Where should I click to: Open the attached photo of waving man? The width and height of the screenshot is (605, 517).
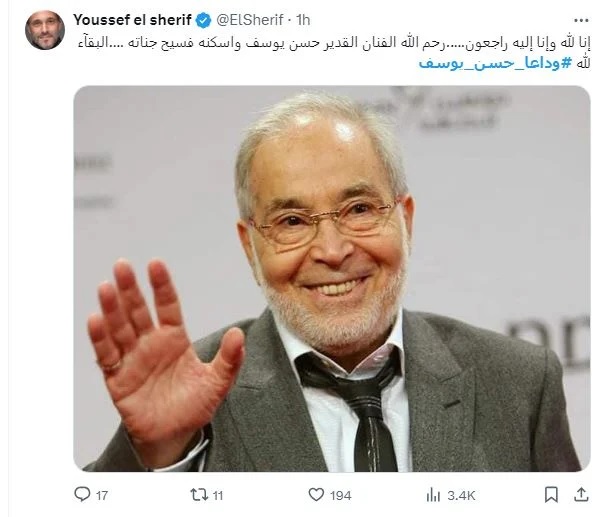point(332,279)
